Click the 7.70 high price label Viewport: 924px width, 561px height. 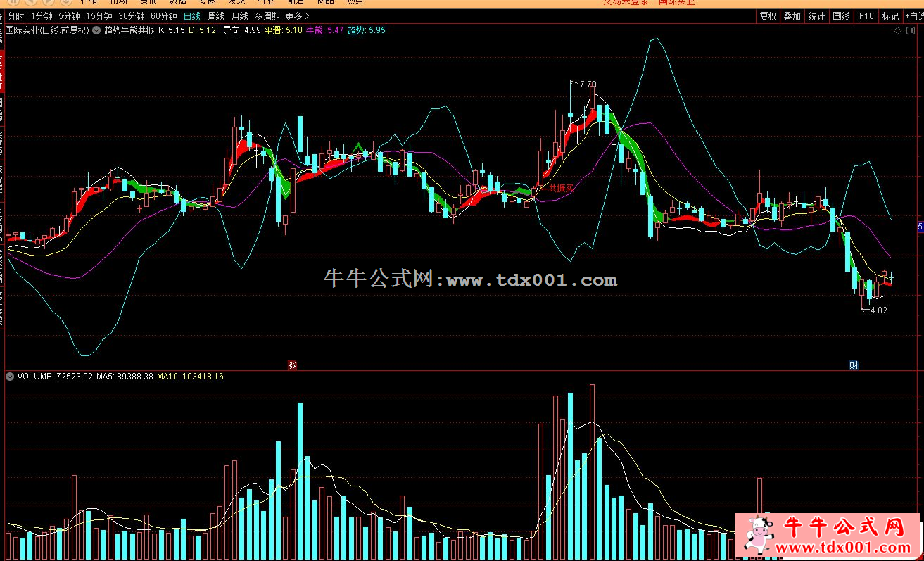tap(588, 84)
